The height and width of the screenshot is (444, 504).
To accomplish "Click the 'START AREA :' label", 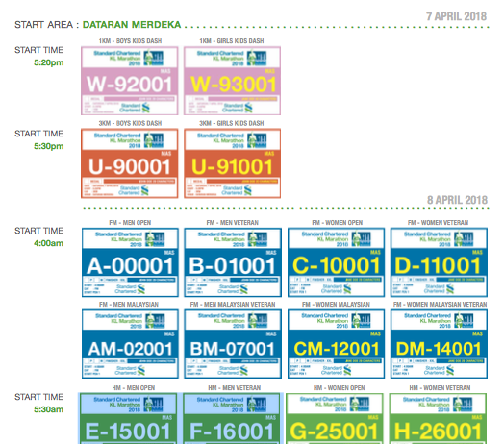I will 46,25.
